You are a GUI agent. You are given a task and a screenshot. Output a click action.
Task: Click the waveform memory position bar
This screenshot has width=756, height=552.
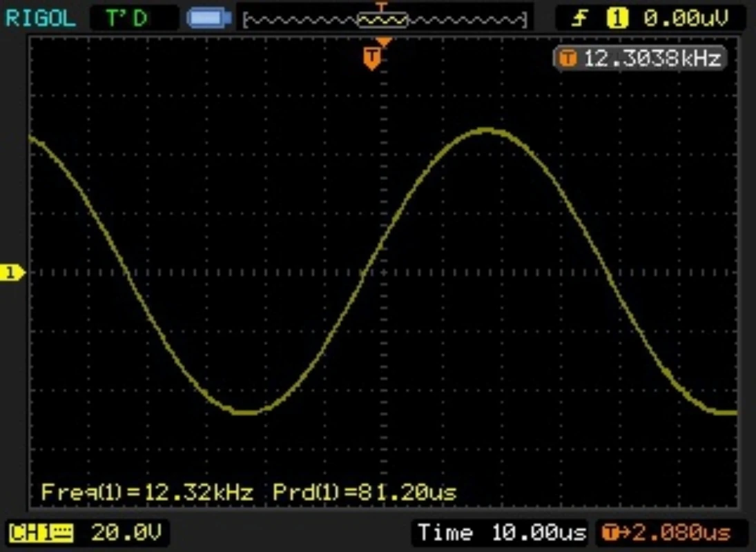tap(385, 19)
